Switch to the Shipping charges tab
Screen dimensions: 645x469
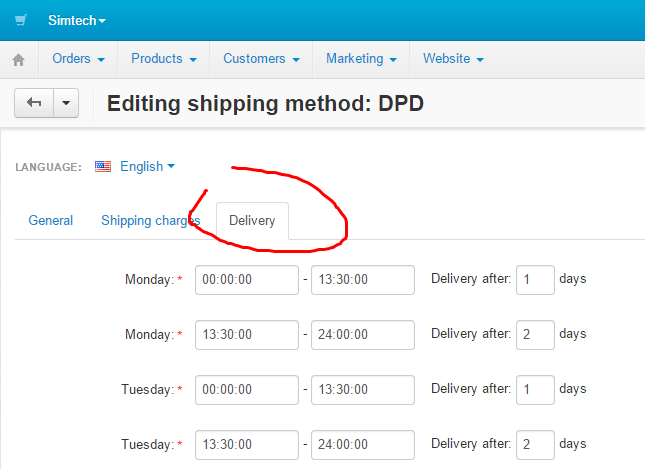[151, 220]
